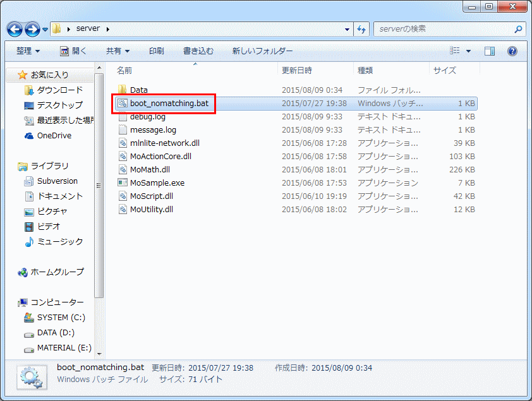
Task: Select MoSample.exe application icon
Action: tap(123, 183)
